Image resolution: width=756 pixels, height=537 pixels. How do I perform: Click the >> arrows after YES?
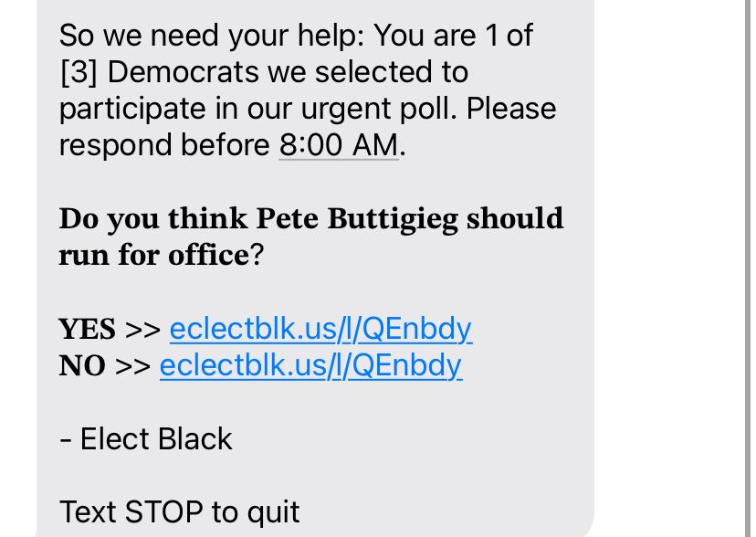pos(142,331)
